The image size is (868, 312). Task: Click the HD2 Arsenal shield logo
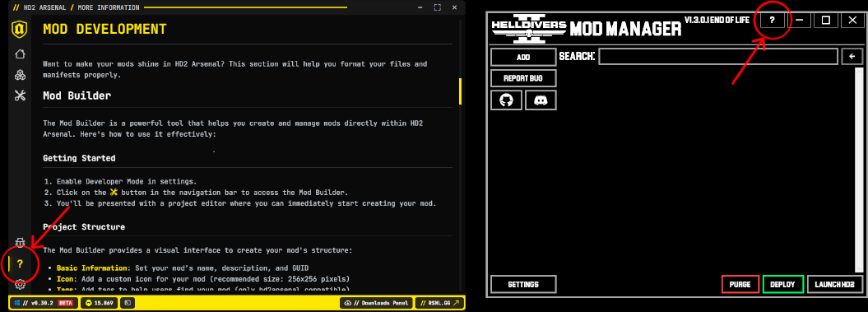click(20, 30)
